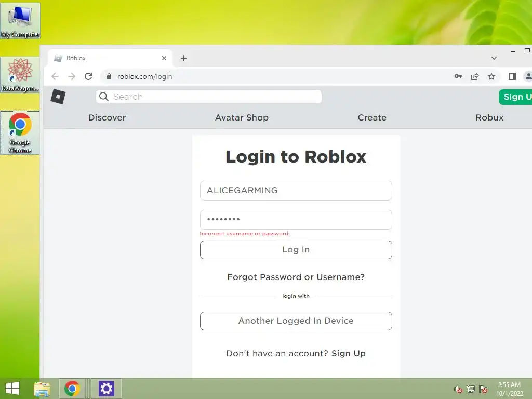Maximize the Chrome window
This screenshot has height=399, width=532.
(x=527, y=50)
